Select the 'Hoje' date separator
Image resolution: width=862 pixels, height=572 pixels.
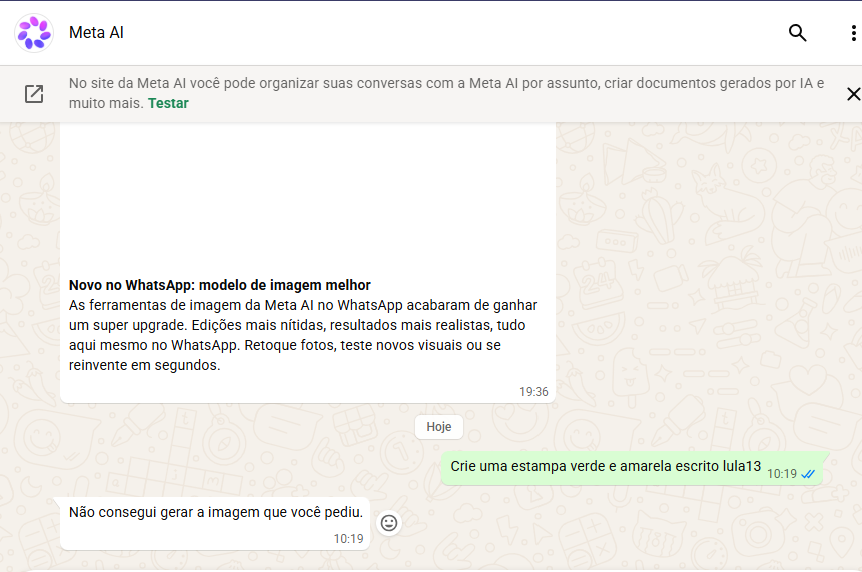pyautogui.click(x=439, y=427)
